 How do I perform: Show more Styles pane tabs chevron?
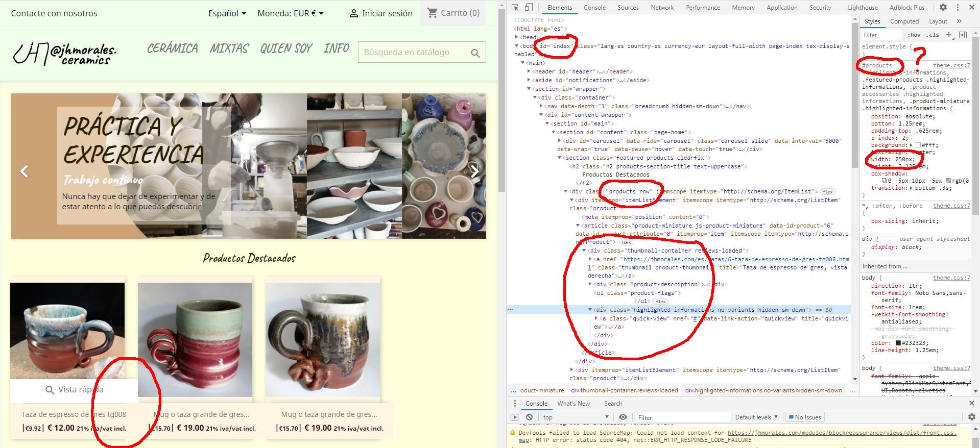pos(959,21)
